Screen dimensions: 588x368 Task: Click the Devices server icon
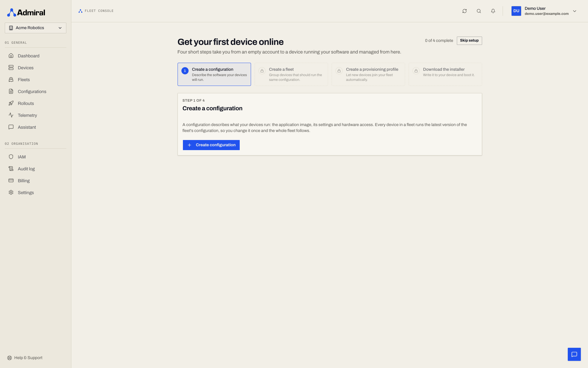coord(11,67)
